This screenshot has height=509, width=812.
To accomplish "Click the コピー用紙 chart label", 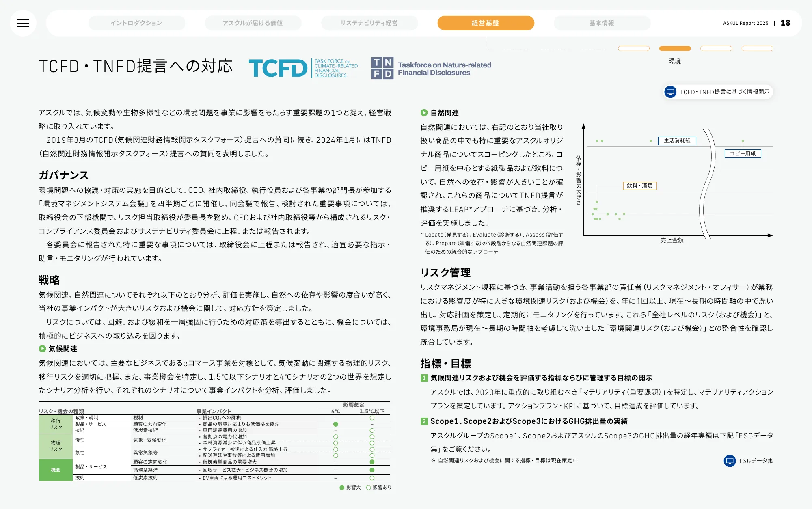I will point(743,154).
